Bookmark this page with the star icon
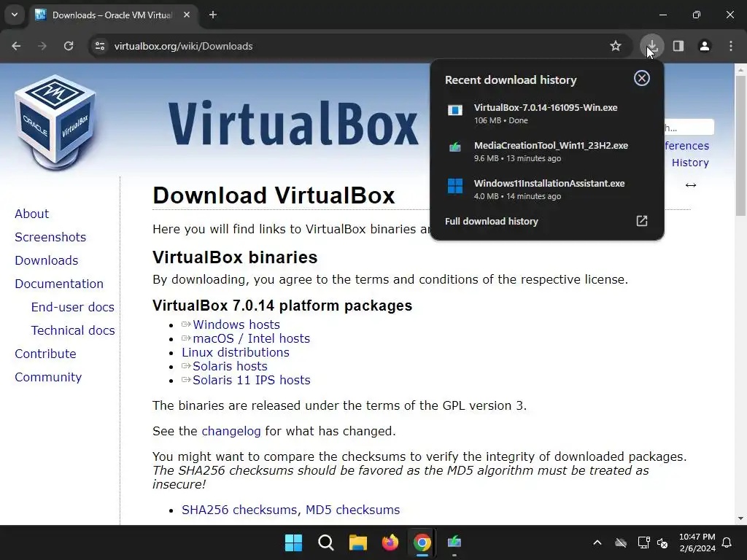The image size is (747, 560). (x=616, y=46)
